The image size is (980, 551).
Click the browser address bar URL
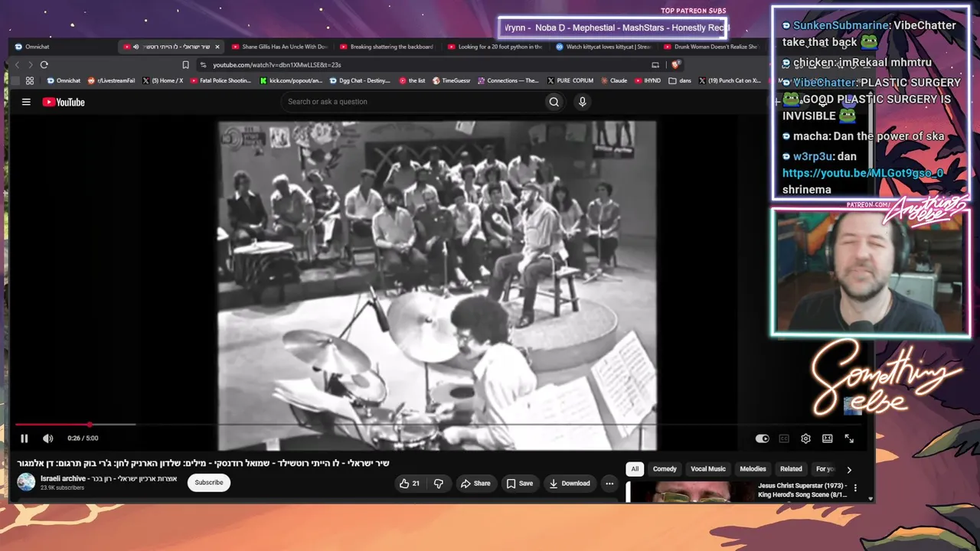pos(277,65)
